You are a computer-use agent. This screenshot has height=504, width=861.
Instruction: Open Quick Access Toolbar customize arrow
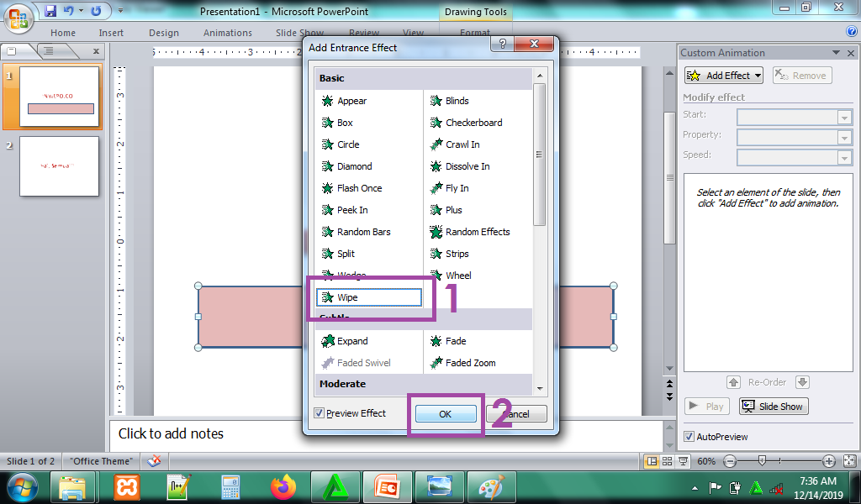click(121, 10)
